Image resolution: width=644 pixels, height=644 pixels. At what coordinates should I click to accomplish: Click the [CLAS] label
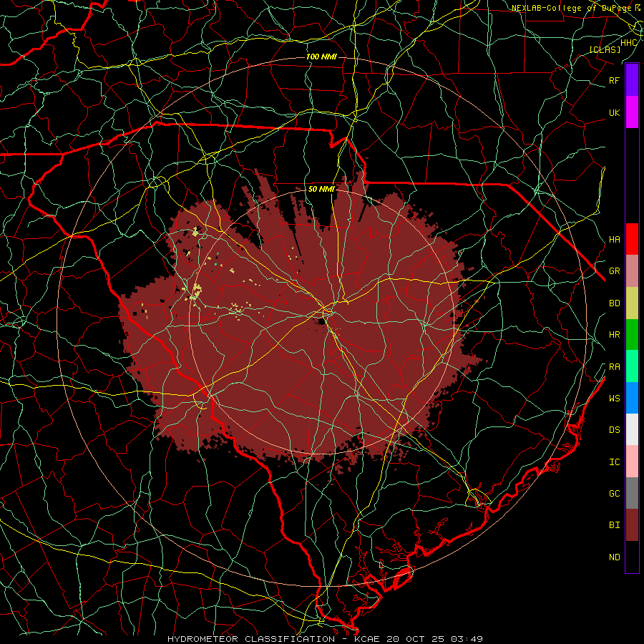(x=605, y=49)
